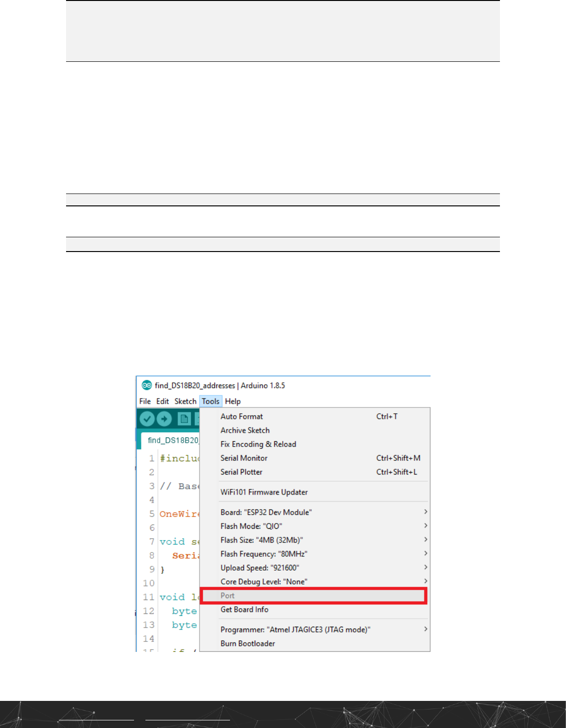Close the open Tools menu
The image size is (566, 728).
[x=211, y=401]
